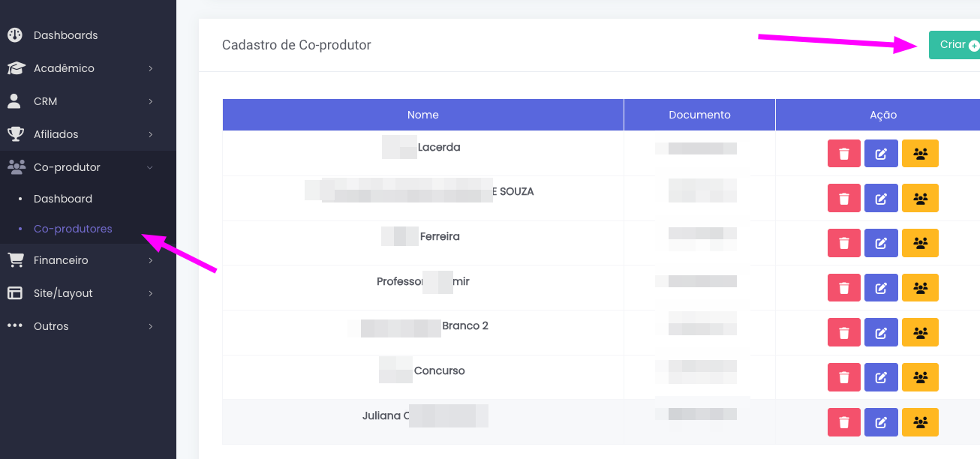Click yellow group icon in Juliana row

click(x=920, y=422)
